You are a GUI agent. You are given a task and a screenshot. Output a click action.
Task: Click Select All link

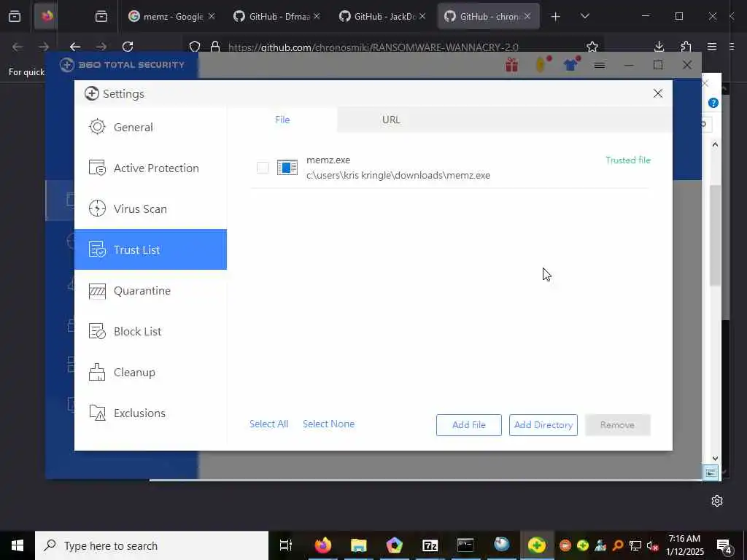pyautogui.click(x=268, y=424)
